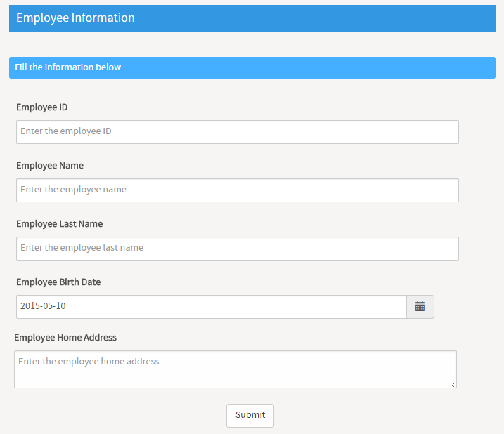
Task: Click the Employee Birth Date field
Action: (212, 307)
